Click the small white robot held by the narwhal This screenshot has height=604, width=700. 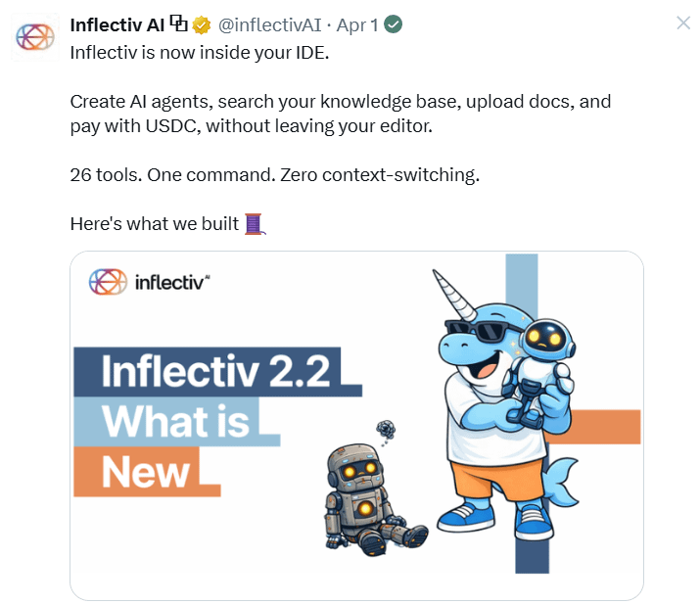(539, 371)
